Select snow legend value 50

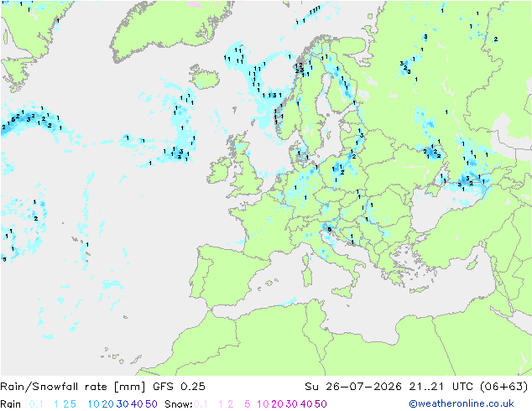321,404
